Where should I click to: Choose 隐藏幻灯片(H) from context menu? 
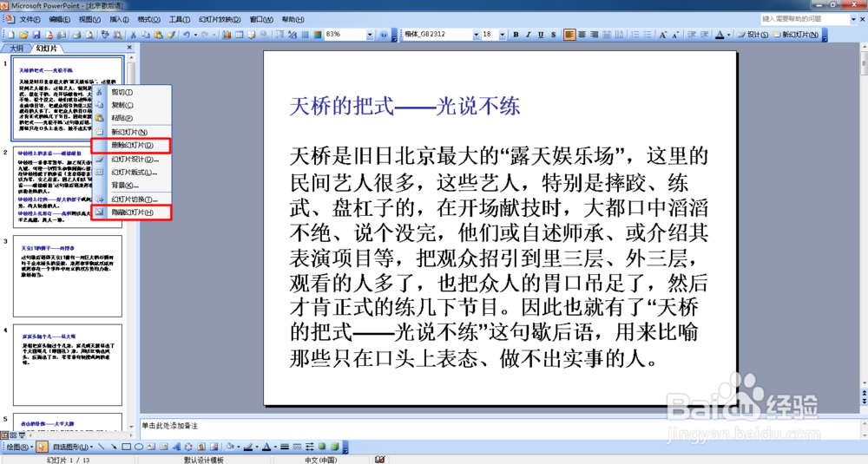click(x=131, y=212)
